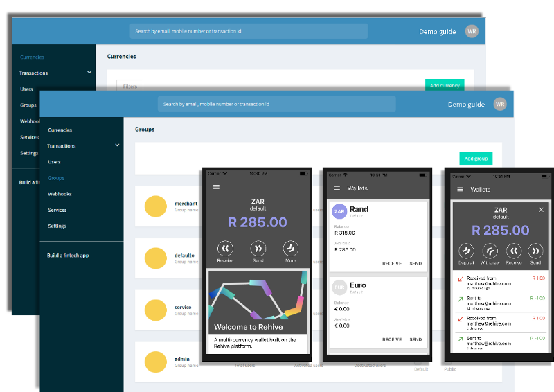The image size is (554, 392).
Task: Open hamburger menu on ZAR home phone screen
Action: click(216, 187)
